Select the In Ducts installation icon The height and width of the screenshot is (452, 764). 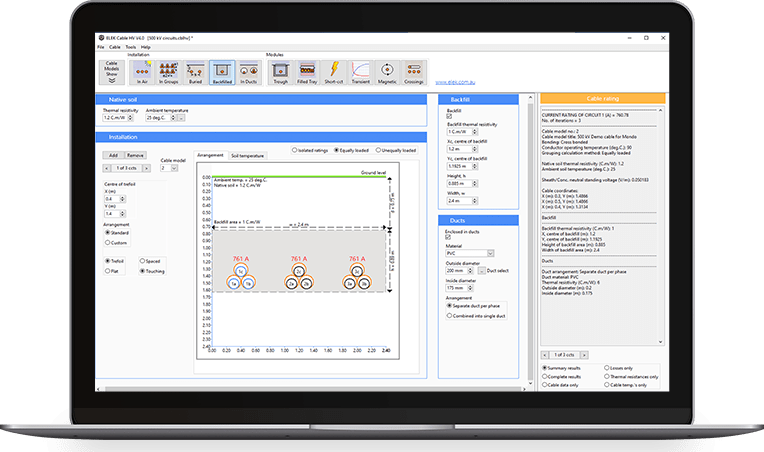(x=248, y=72)
